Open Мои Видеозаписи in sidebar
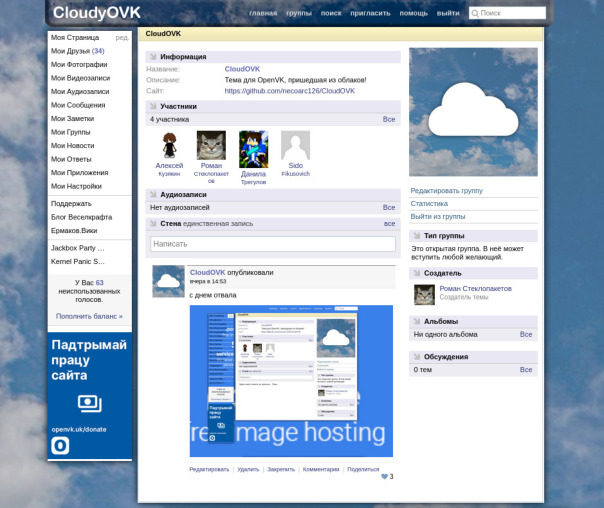The width and height of the screenshot is (604, 508). 81,78
